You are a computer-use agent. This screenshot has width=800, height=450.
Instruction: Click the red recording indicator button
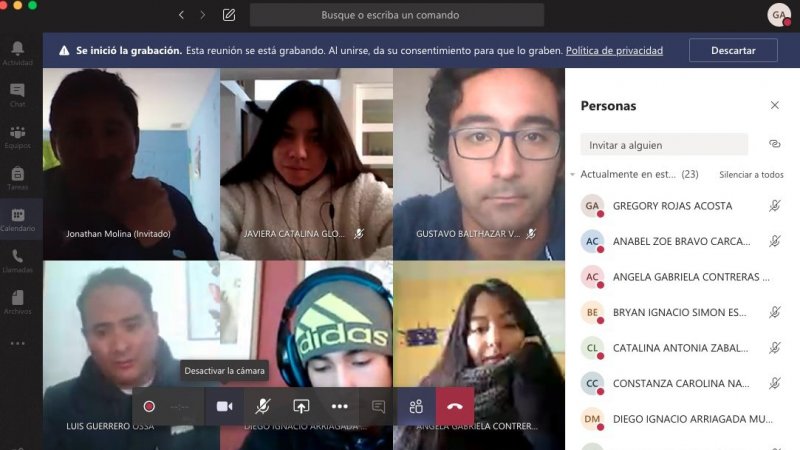149,406
